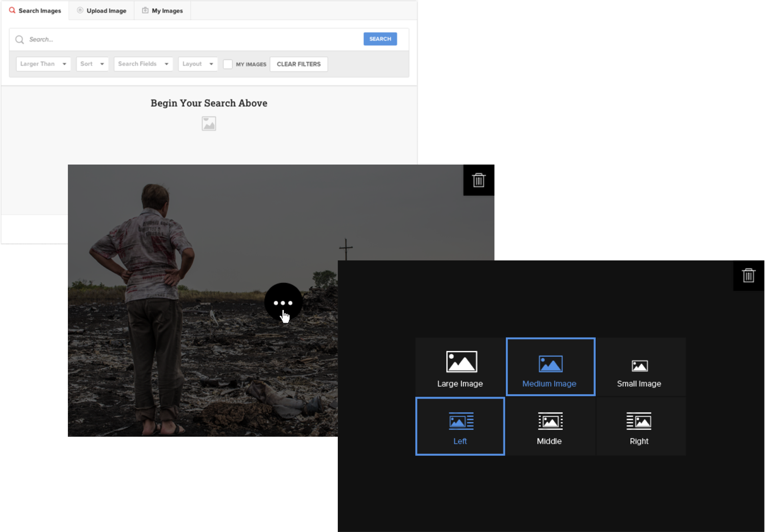Click the Clear Filters button

(299, 64)
